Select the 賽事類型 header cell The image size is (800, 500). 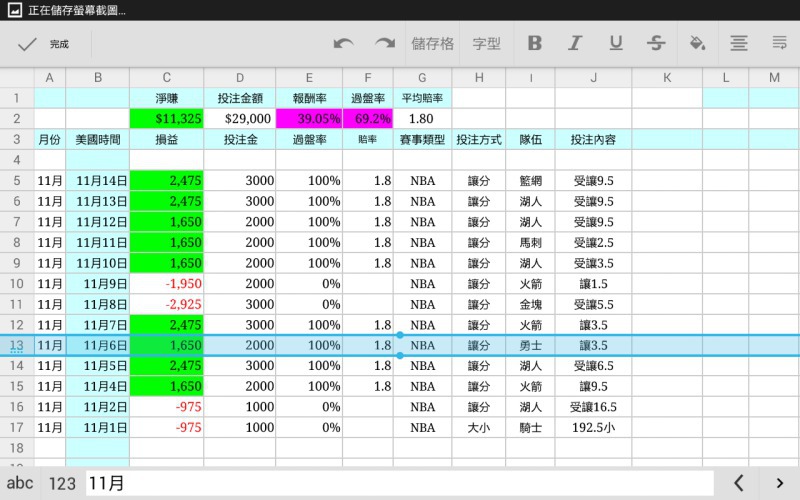point(422,139)
